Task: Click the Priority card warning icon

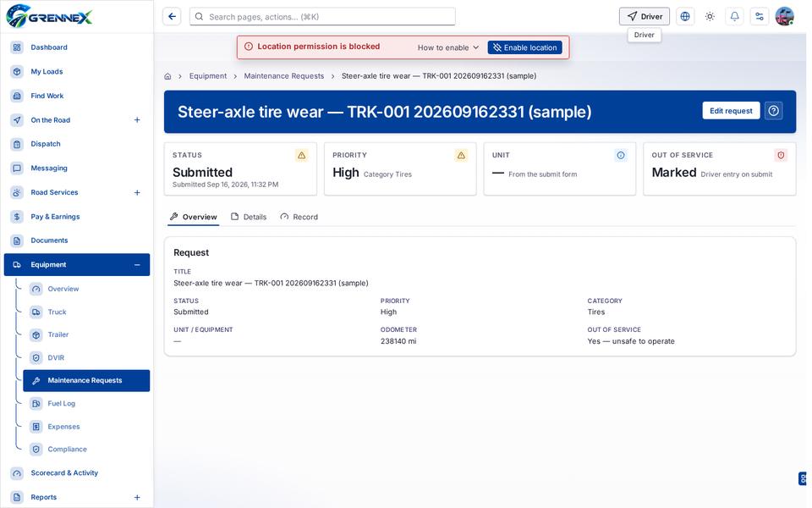Action: 461,155
